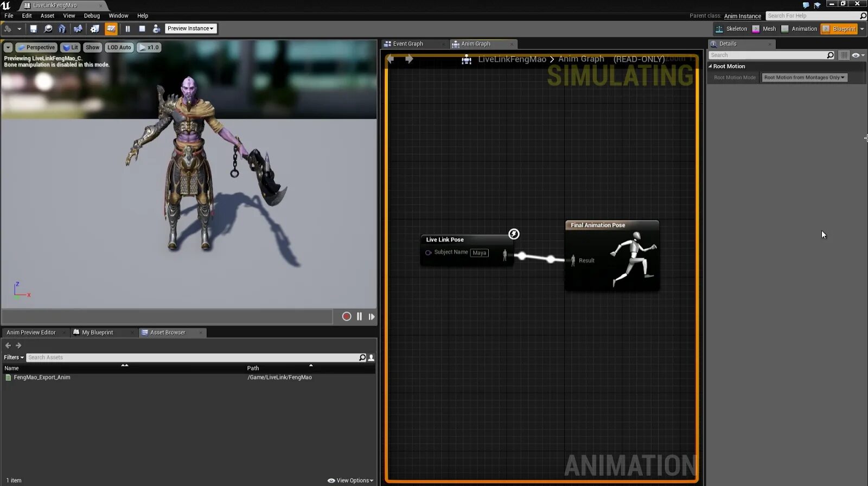
Task: Click the debug object person icon
Action: coord(156,29)
